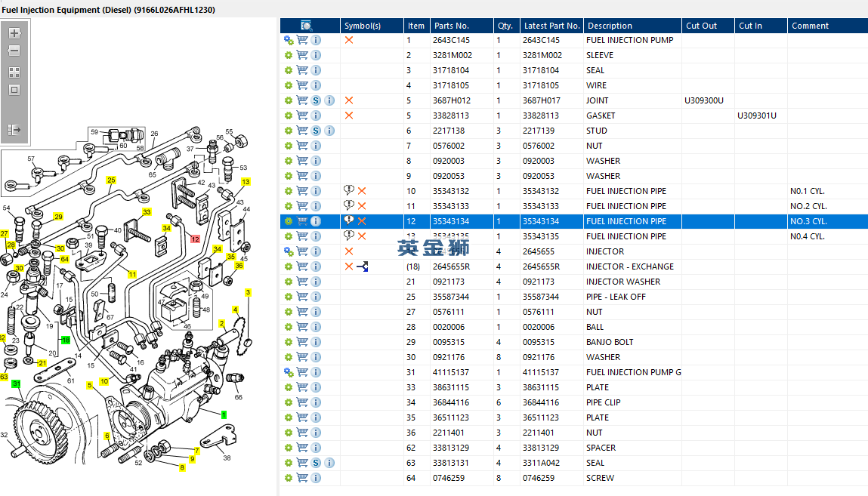868x496 pixels.
Task: Select the description FUEL INJECTION PUMP G
Action: [634, 372]
